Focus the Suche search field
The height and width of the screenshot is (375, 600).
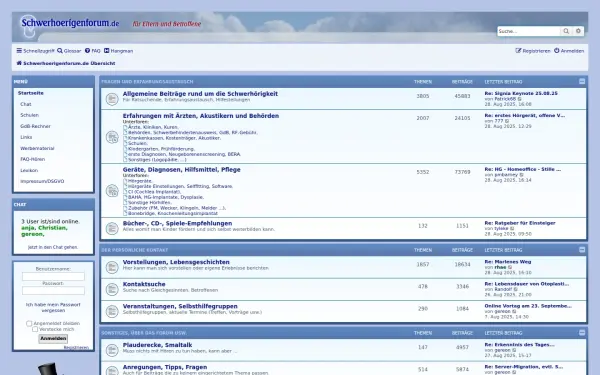tap(529, 31)
